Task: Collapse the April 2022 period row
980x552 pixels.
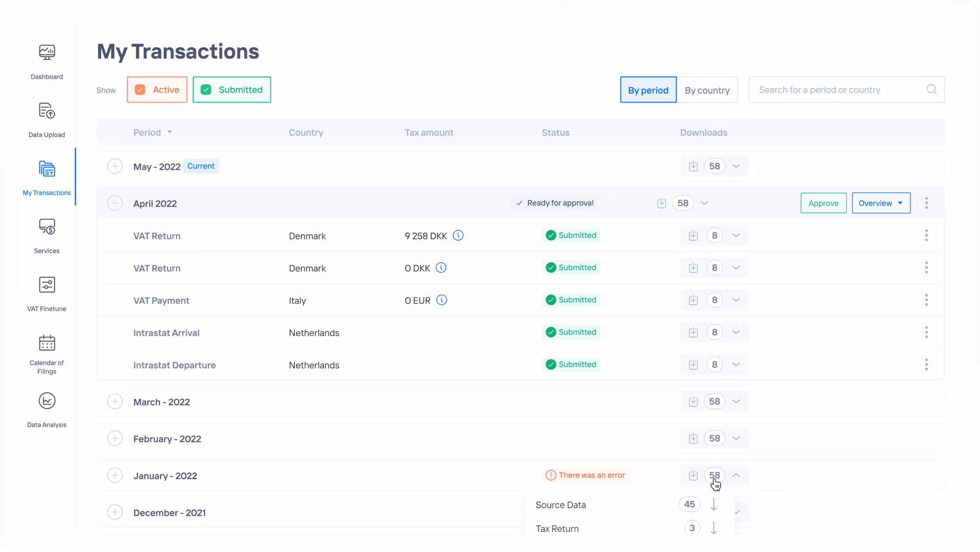Action: (115, 204)
